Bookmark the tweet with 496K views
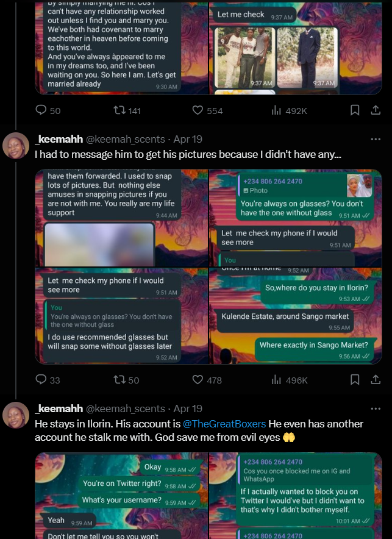Image resolution: width=392 pixels, height=539 pixels. 355,380
